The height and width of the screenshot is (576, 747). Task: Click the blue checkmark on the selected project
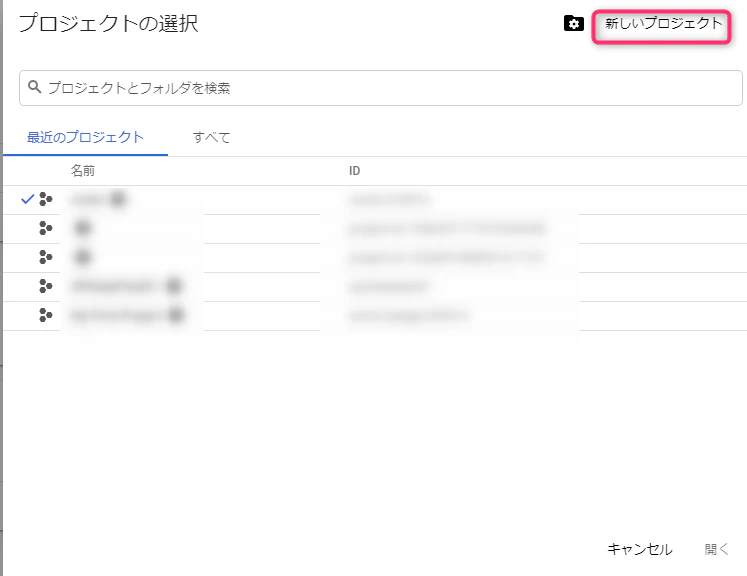(x=28, y=199)
